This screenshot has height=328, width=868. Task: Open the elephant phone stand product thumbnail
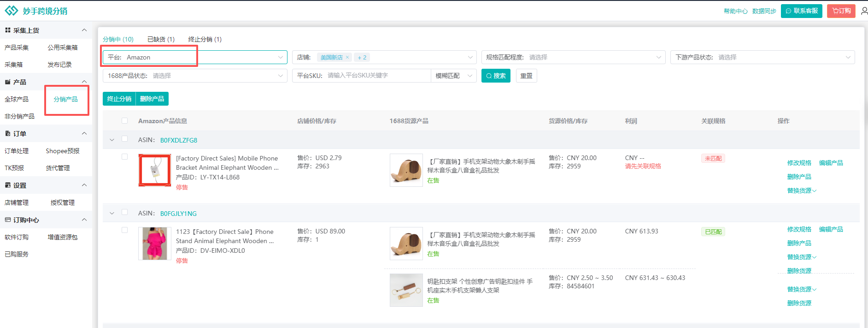(x=406, y=170)
